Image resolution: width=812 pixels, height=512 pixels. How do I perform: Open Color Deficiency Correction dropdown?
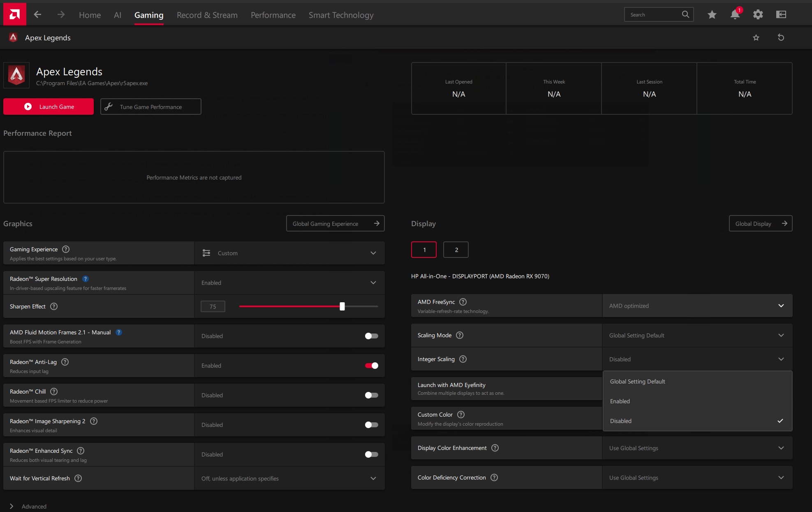point(697,477)
